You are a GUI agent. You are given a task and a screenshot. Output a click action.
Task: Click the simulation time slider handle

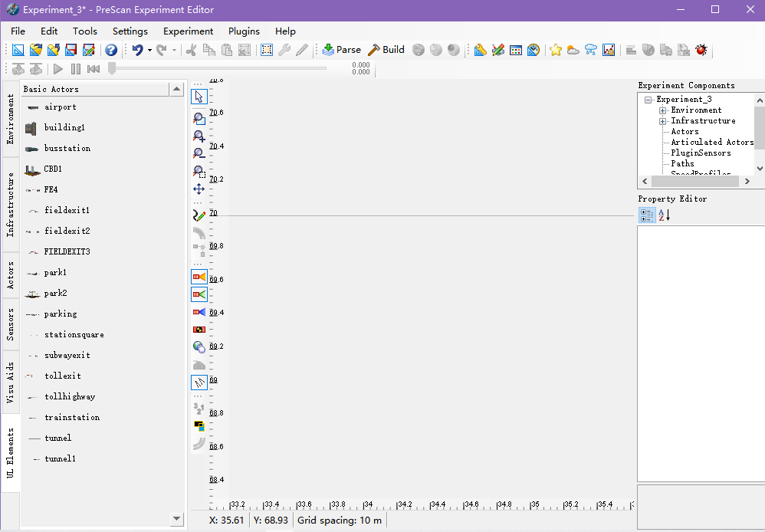pyautogui.click(x=112, y=68)
